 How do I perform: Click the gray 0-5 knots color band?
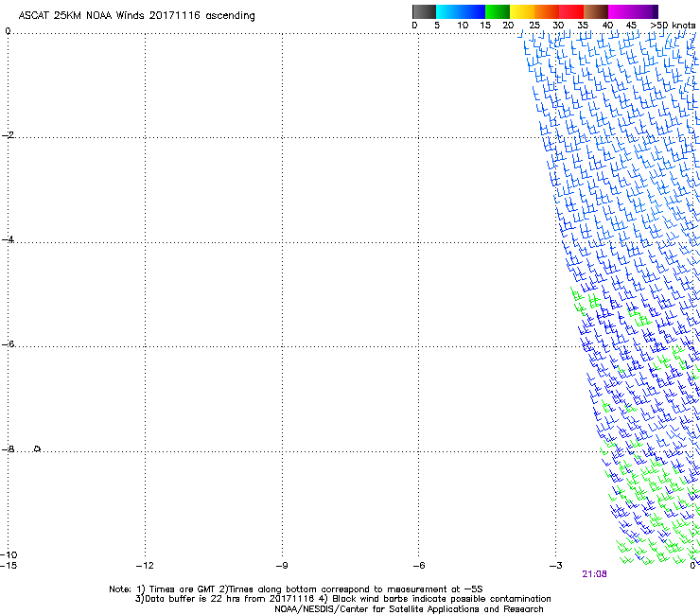tap(424, 11)
